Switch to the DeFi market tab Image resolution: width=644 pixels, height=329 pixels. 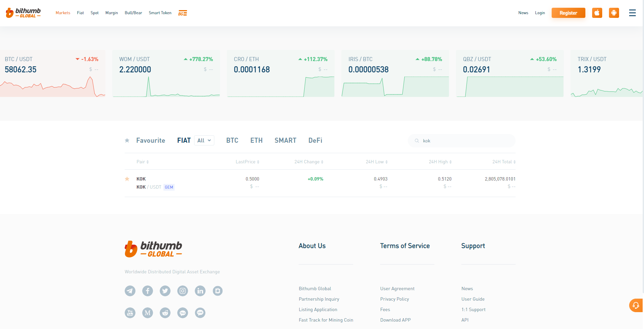pyautogui.click(x=315, y=140)
